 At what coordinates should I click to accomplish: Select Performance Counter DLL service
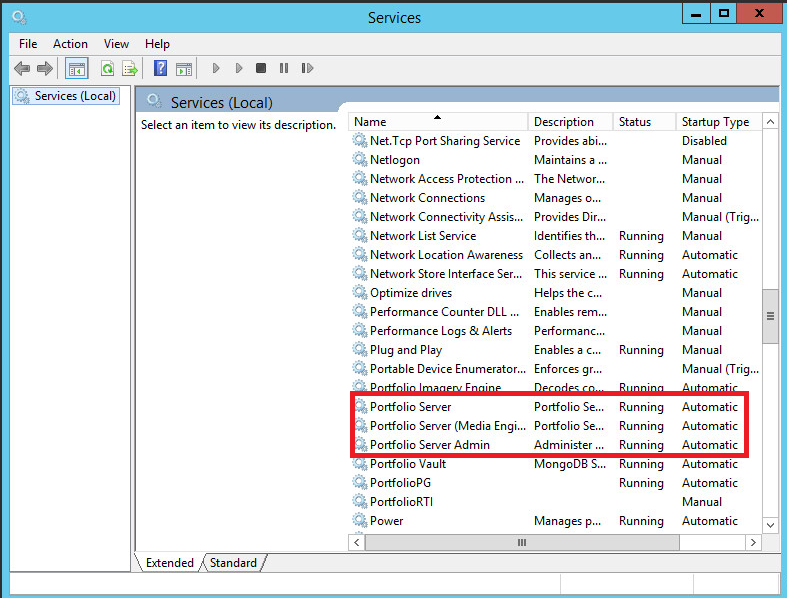[x=444, y=312]
